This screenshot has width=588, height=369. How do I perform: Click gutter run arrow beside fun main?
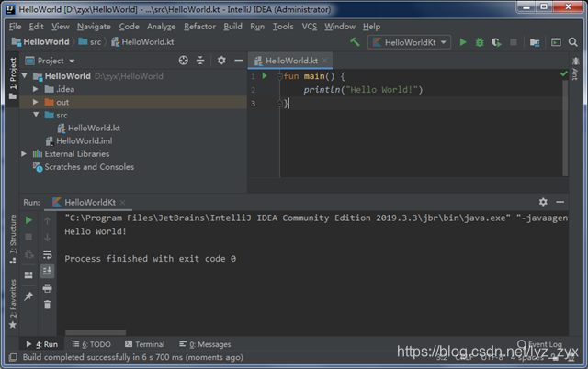pyautogui.click(x=265, y=76)
